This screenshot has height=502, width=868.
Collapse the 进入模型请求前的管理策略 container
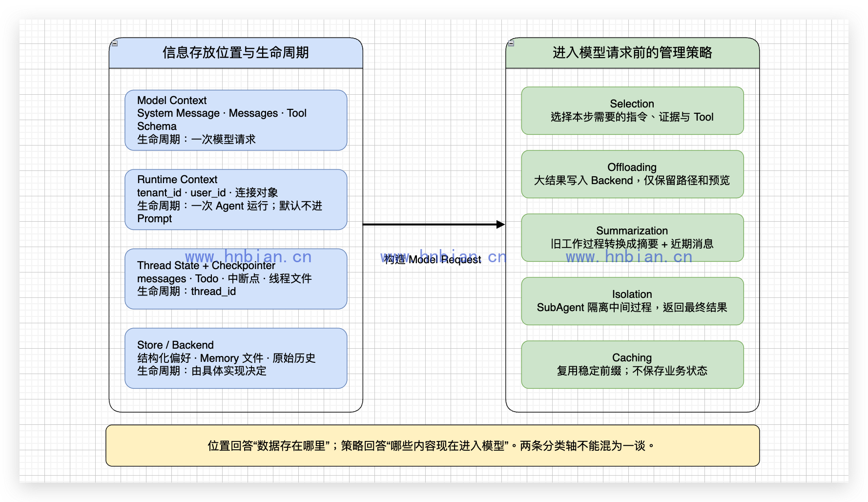click(x=511, y=43)
